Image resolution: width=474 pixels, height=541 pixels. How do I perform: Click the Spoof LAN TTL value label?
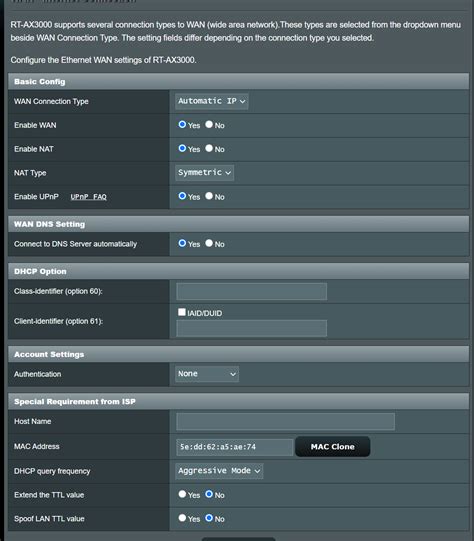(49, 519)
